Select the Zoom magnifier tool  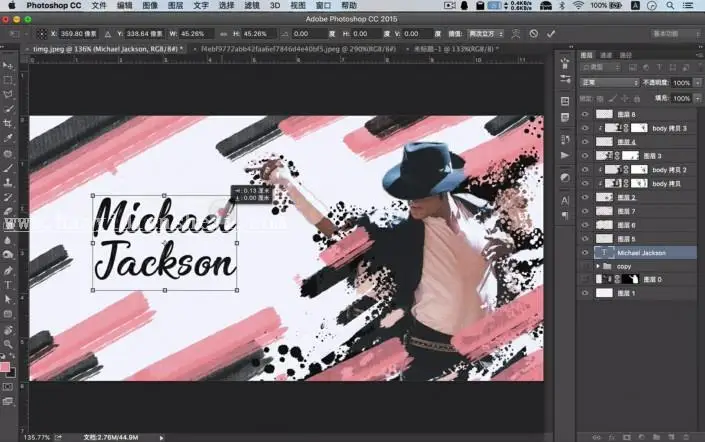pos(8,344)
